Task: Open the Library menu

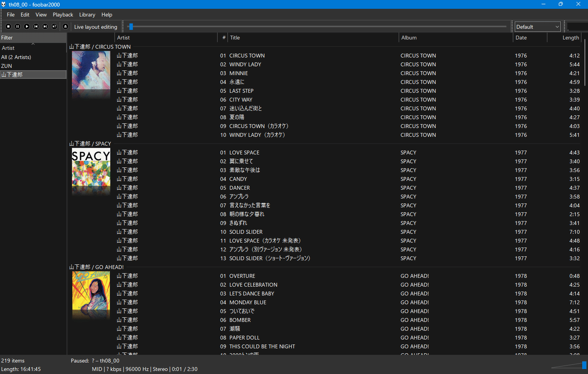Action: (87, 15)
